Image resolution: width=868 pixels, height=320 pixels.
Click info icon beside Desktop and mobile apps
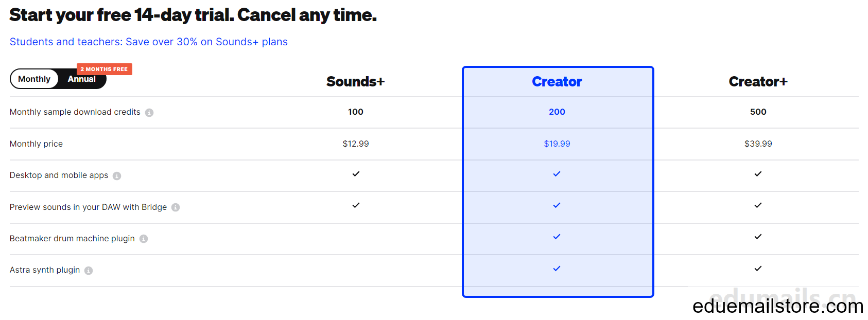point(117,176)
